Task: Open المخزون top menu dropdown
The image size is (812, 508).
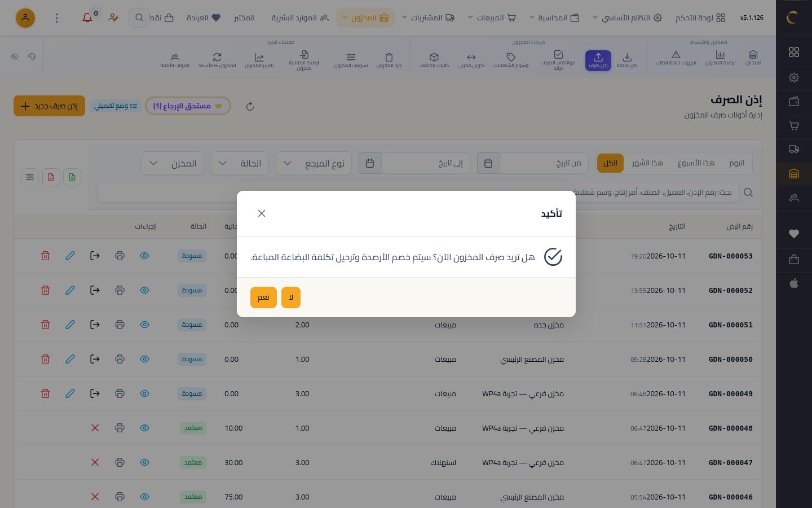Action: (365, 18)
